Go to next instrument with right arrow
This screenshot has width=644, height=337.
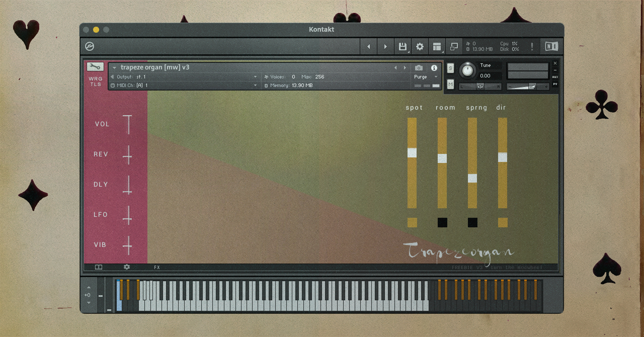[385, 47]
